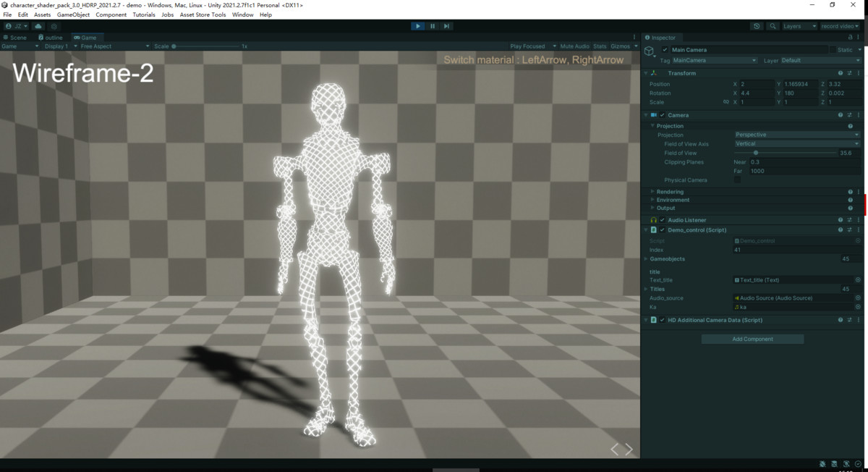
Task: Open the Transform help question mark icon
Action: [840, 72]
